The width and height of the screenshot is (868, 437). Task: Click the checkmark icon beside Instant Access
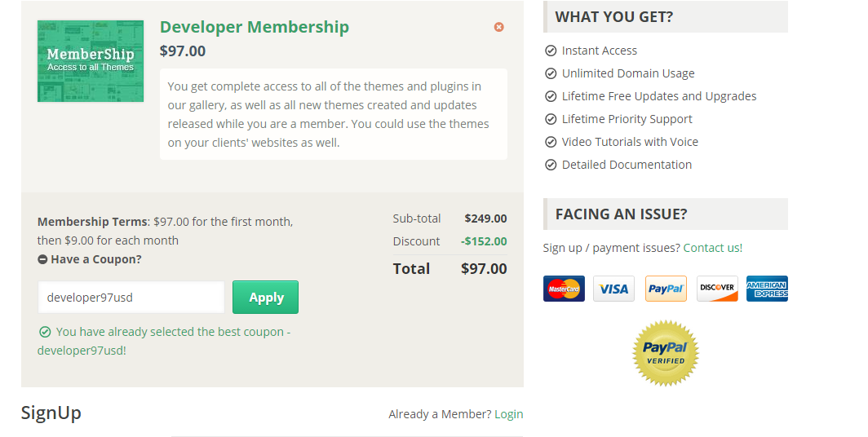551,51
